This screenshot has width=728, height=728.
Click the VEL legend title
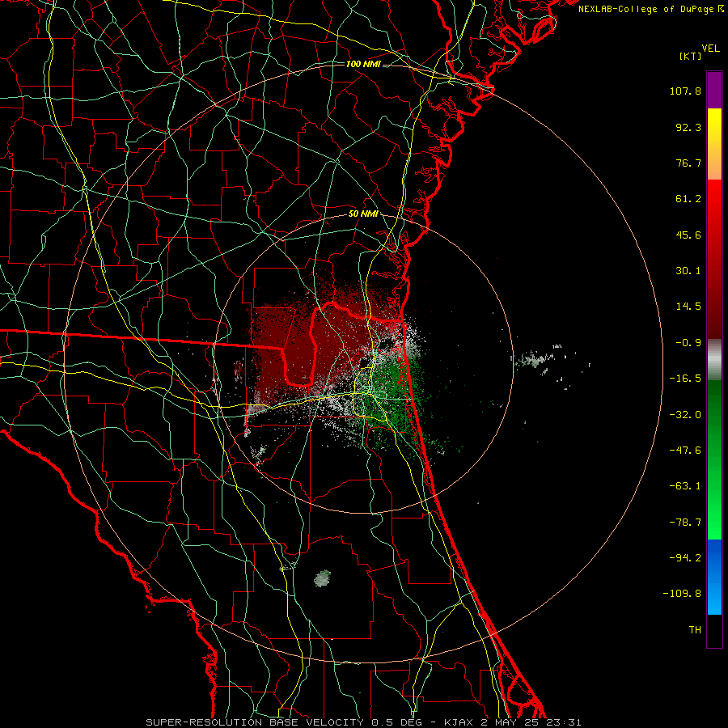pyautogui.click(x=711, y=49)
